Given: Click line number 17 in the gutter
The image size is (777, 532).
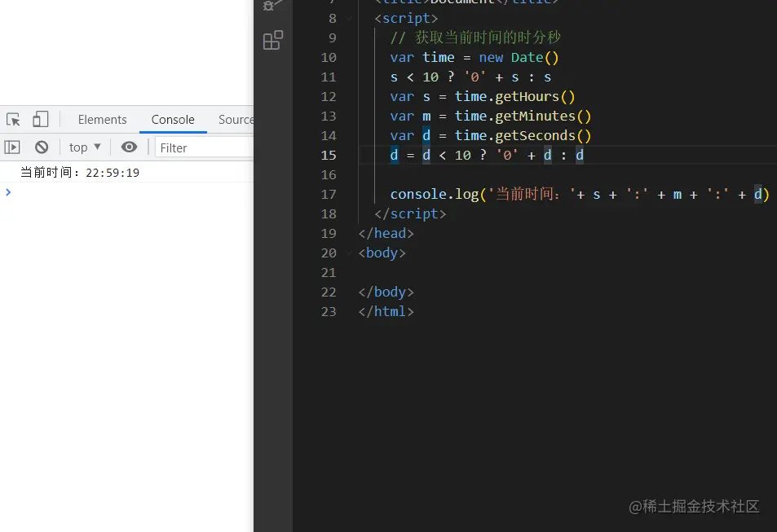Looking at the screenshot, I should [329, 194].
